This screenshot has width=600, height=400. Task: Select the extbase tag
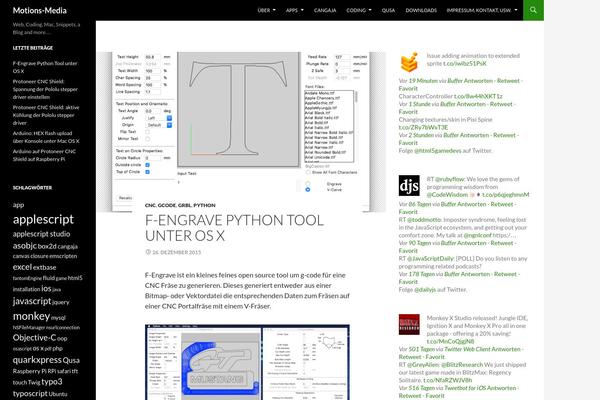tap(44, 268)
